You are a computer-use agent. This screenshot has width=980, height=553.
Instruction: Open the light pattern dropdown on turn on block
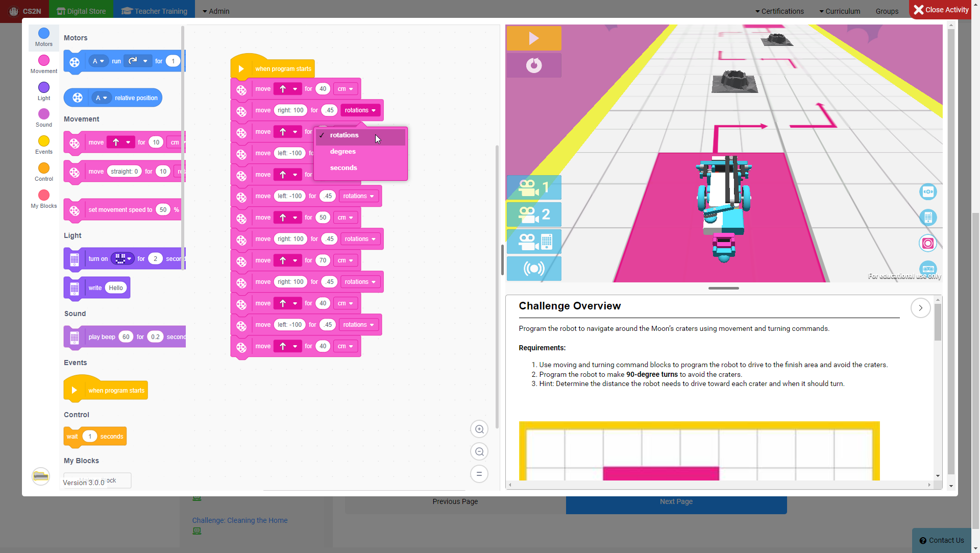pyautogui.click(x=122, y=259)
